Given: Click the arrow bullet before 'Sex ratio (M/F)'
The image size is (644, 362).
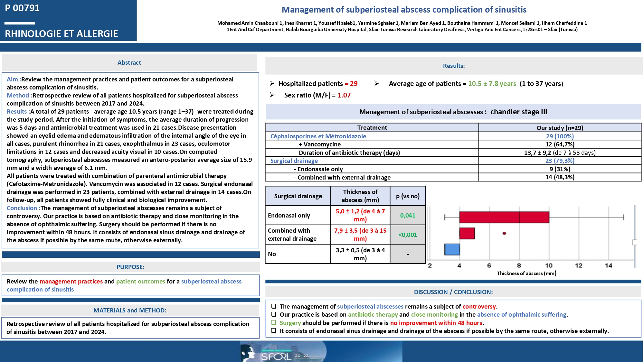Looking at the screenshot, I should [x=272, y=95].
